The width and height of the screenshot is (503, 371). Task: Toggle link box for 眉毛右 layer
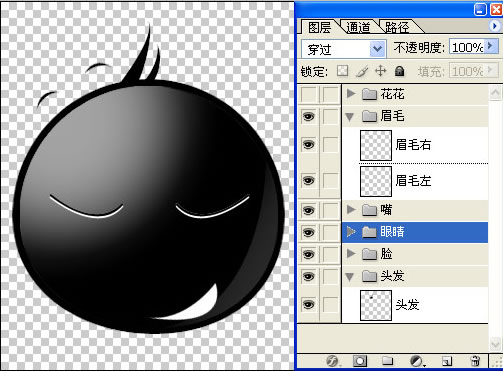click(x=330, y=145)
